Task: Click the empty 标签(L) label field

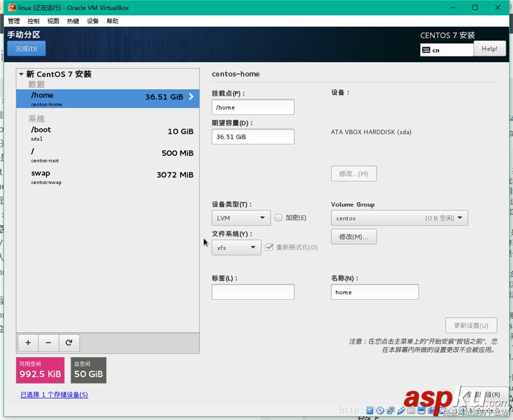Action: tap(253, 292)
